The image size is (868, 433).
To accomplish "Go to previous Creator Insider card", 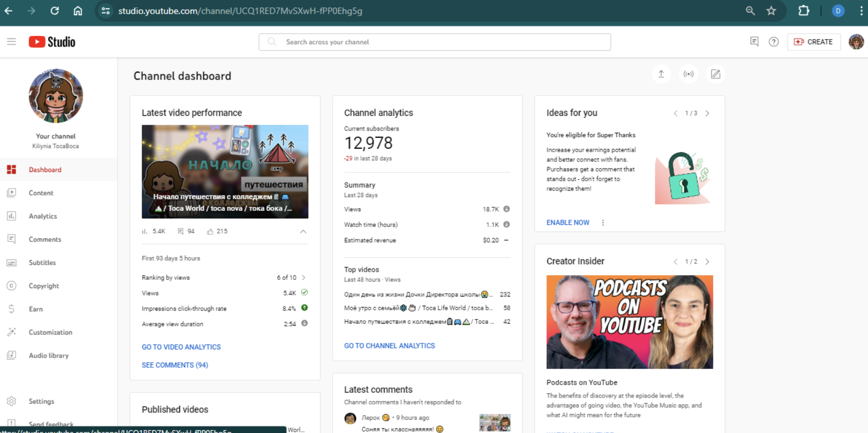I will [675, 262].
